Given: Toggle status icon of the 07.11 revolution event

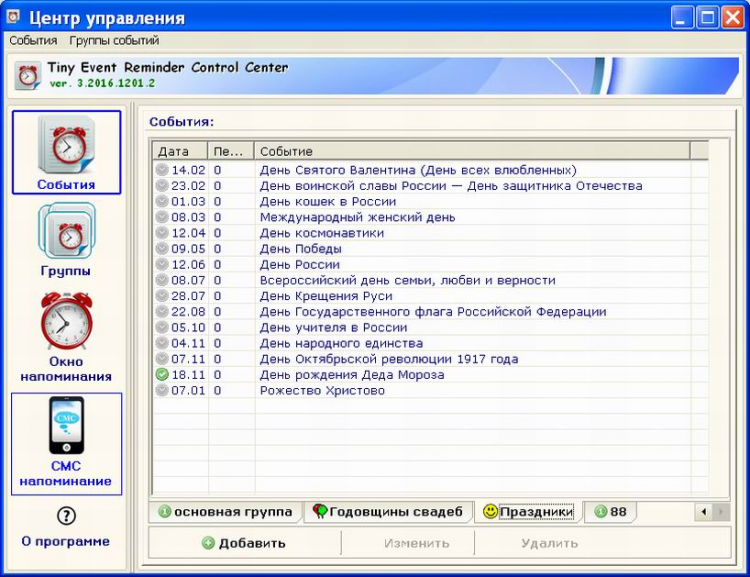Looking at the screenshot, I should tap(163, 359).
